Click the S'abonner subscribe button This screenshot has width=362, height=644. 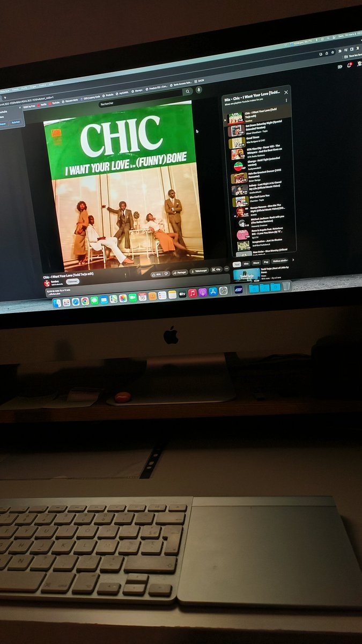[x=72, y=281]
